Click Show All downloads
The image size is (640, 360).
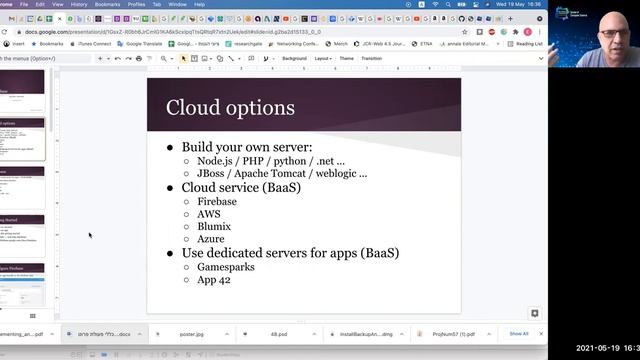[519, 334]
